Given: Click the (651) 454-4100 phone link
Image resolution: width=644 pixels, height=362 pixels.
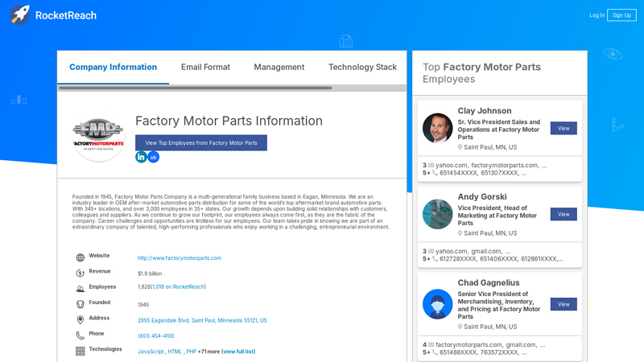Looking at the screenshot, I should [155, 336].
